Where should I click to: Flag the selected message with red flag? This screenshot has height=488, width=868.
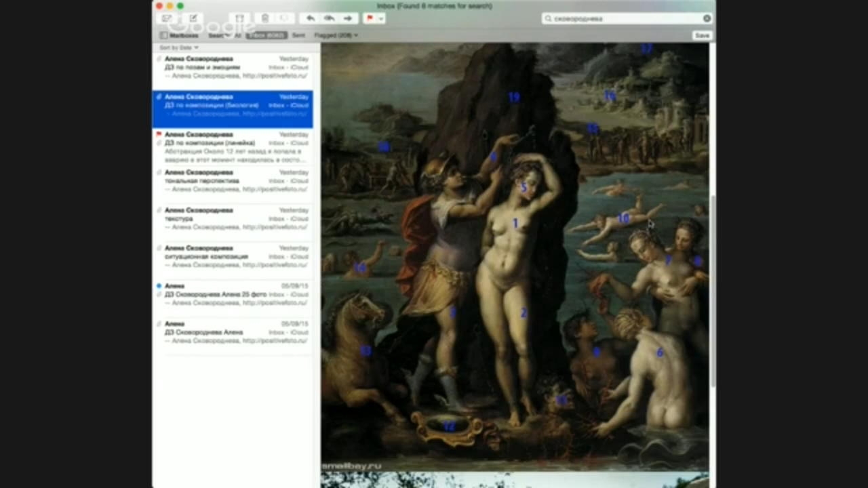[x=370, y=18]
